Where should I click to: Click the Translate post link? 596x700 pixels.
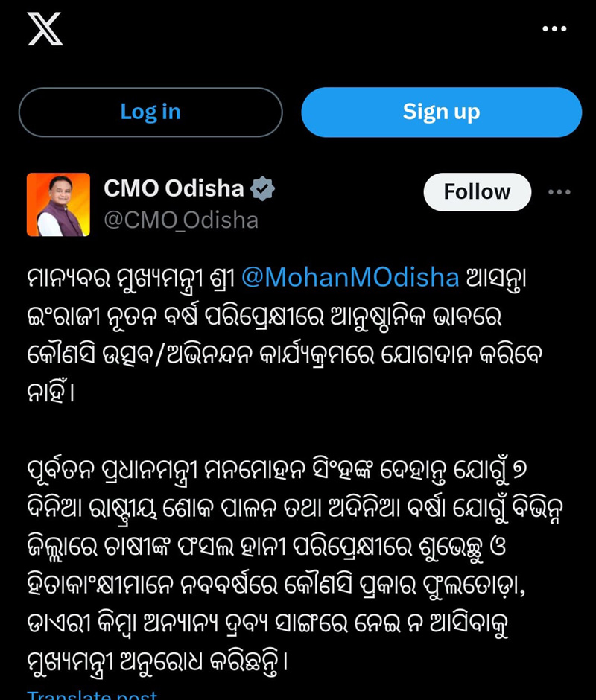92,696
